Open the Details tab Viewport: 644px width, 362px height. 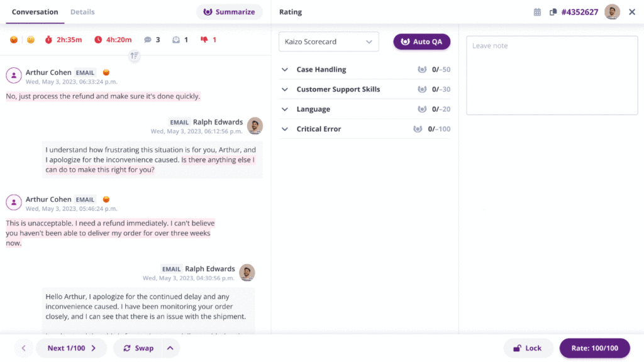[x=82, y=12]
